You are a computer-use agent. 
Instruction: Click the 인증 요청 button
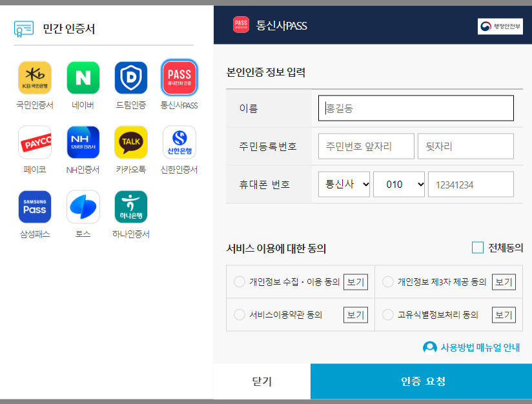(421, 381)
